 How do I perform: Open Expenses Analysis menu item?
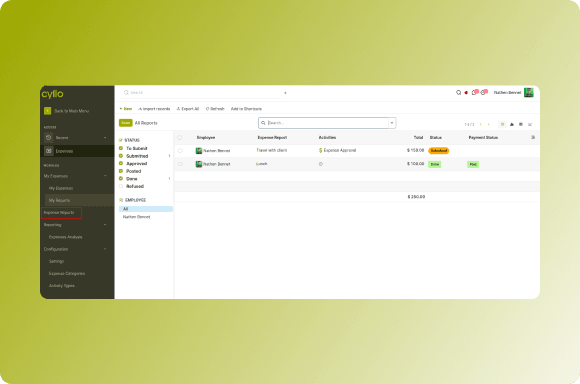pyautogui.click(x=65, y=237)
